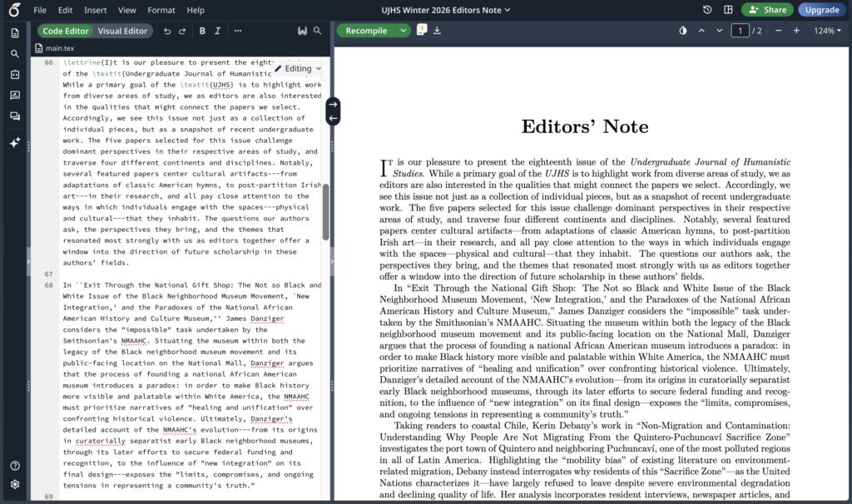Screen dimensions: 852x504
Task: Click "curatorially" in the code editor
Action: pyautogui.click(x=101, y=441)
